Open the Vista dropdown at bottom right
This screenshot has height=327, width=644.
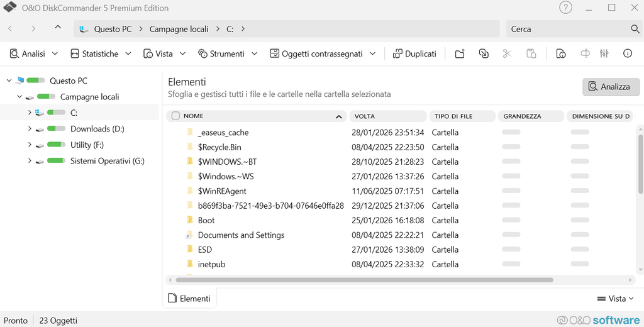pos(615,299)
